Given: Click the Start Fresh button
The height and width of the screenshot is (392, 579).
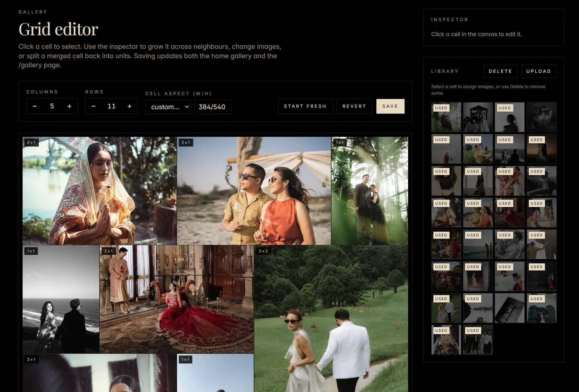Looking at the screenshot, I should (305, 106).
